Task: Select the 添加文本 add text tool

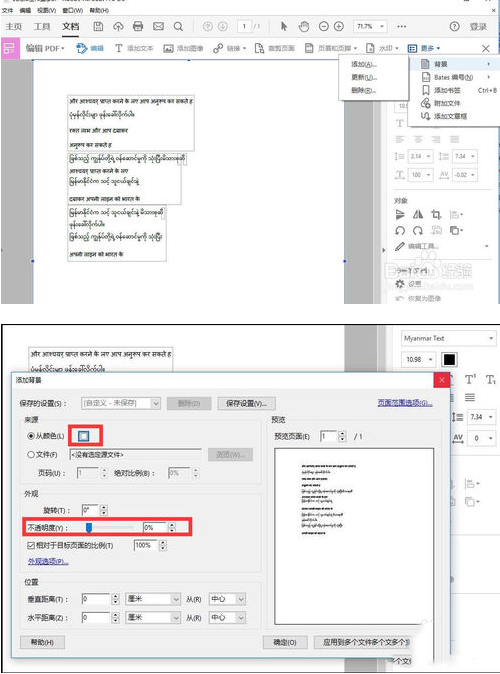Action: 134,48
